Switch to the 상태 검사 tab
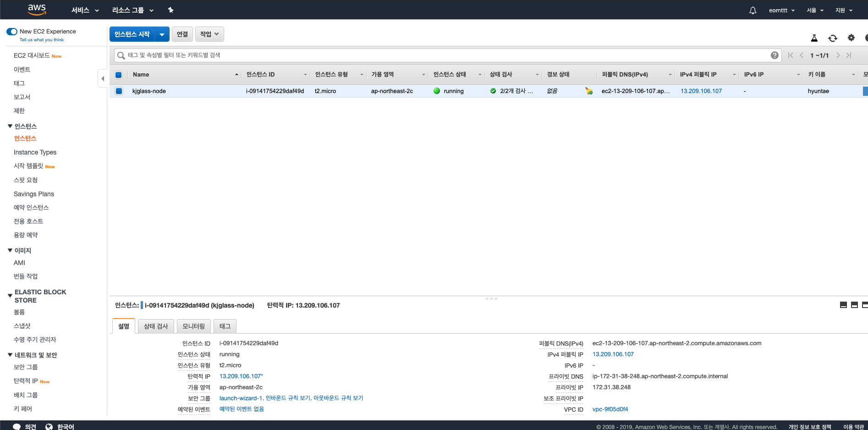 (x=156, y=326)
